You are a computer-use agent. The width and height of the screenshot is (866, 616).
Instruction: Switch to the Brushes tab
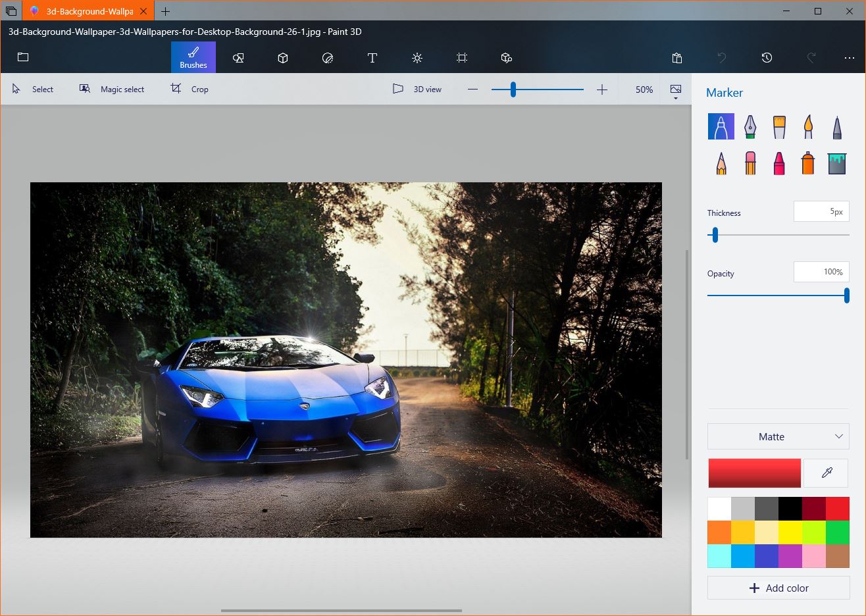193,57
